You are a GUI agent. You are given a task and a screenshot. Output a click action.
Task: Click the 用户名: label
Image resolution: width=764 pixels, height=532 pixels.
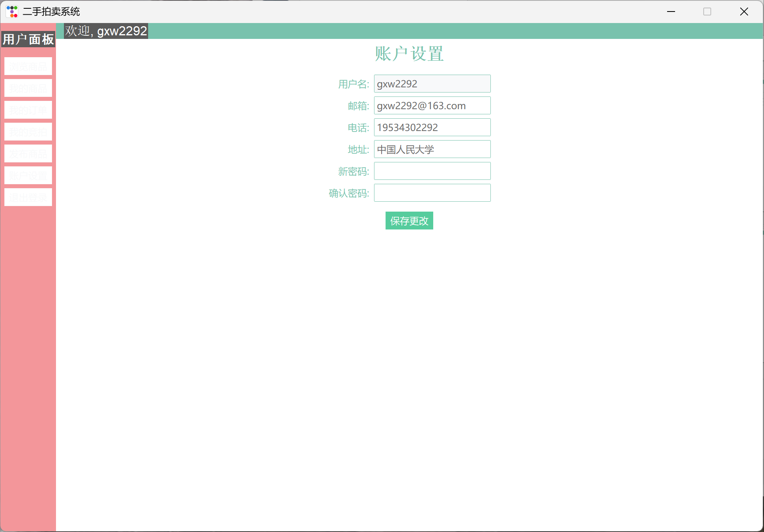tap(353, 84)
